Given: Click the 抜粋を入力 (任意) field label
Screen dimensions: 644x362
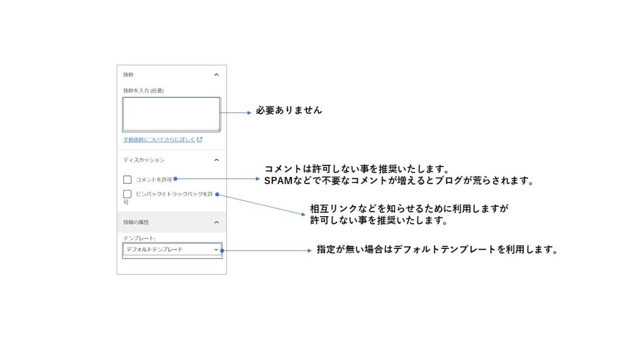Looking at the screenshot, I should (143, 90).
